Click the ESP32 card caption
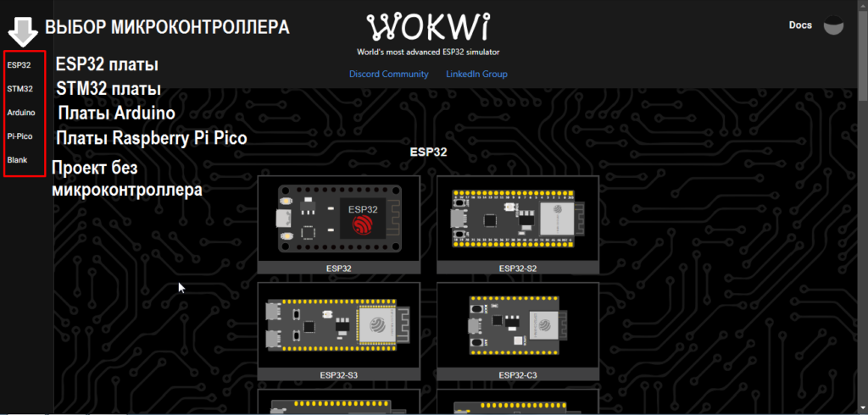The image size is (868, 415). click(339, 268)
